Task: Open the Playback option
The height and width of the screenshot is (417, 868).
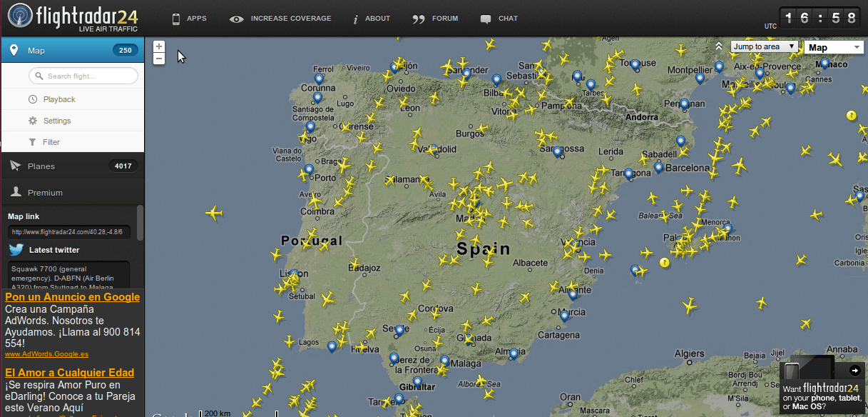Action: 59,99
